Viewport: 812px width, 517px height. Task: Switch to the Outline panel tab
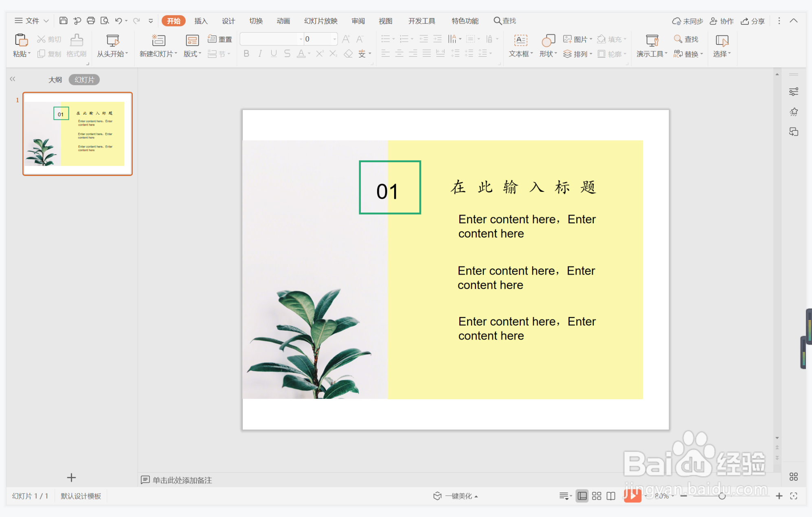pos(55,80)
